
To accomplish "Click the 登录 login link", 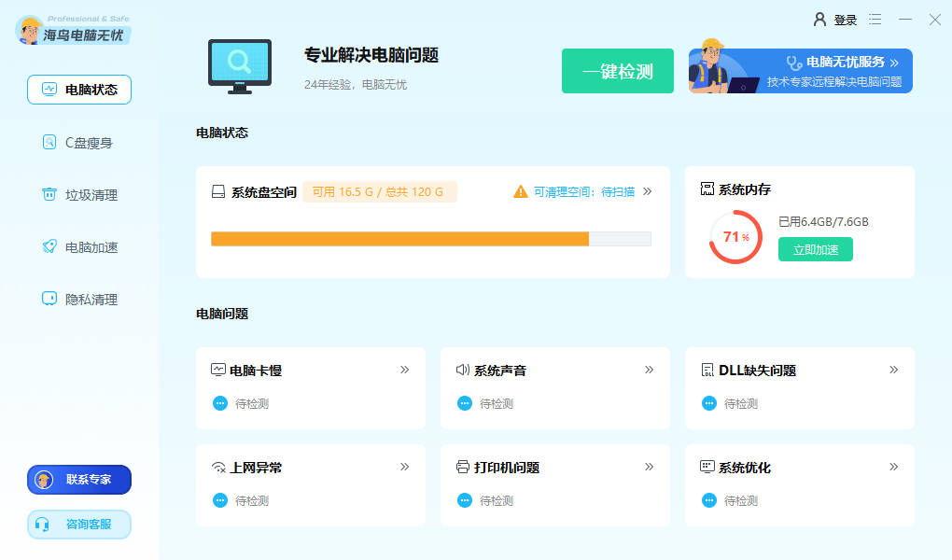I will click(846, 20).
